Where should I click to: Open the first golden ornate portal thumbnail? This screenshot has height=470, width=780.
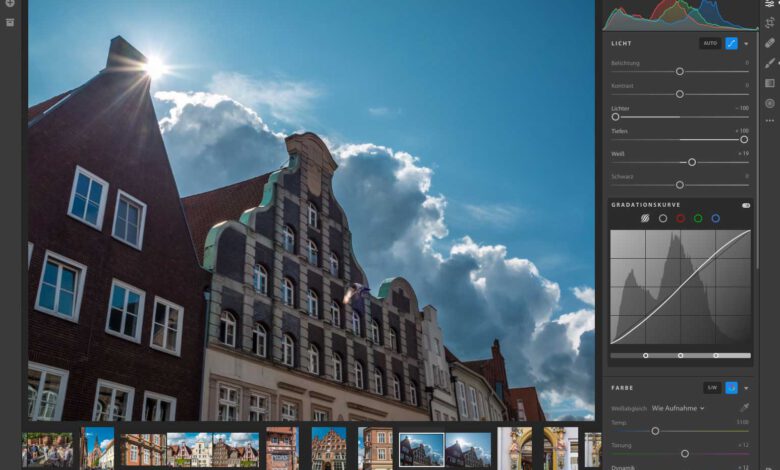click(514, 448)
